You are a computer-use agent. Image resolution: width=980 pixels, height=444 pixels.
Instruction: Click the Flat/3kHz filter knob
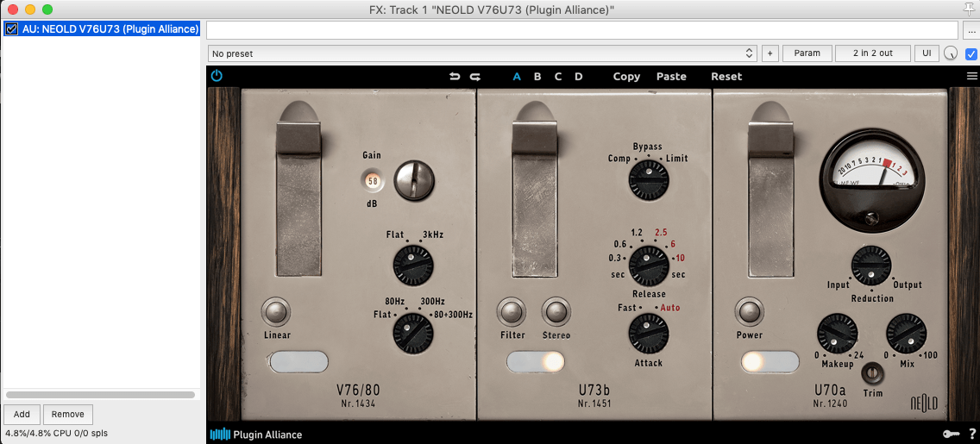(x=413, y=266)
